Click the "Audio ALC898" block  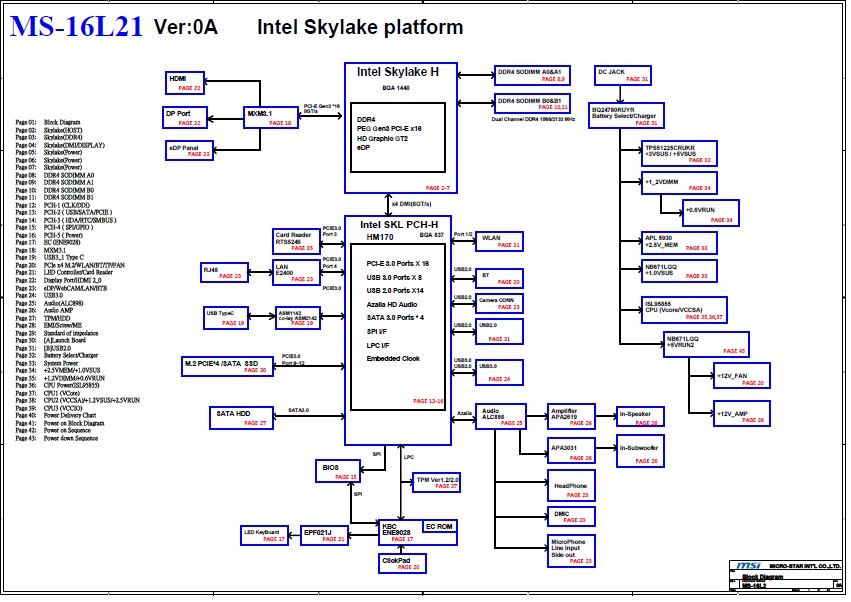click(500, 416)
